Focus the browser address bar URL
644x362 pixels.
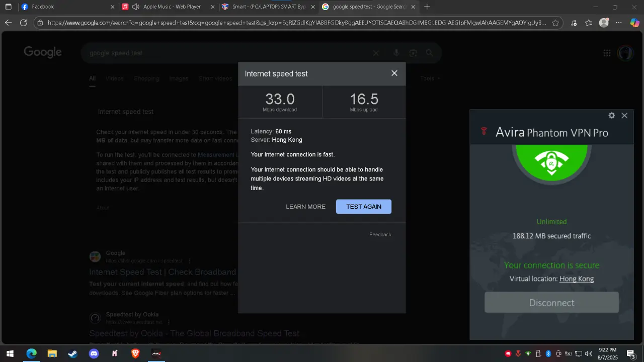click(x=297, y=23)
